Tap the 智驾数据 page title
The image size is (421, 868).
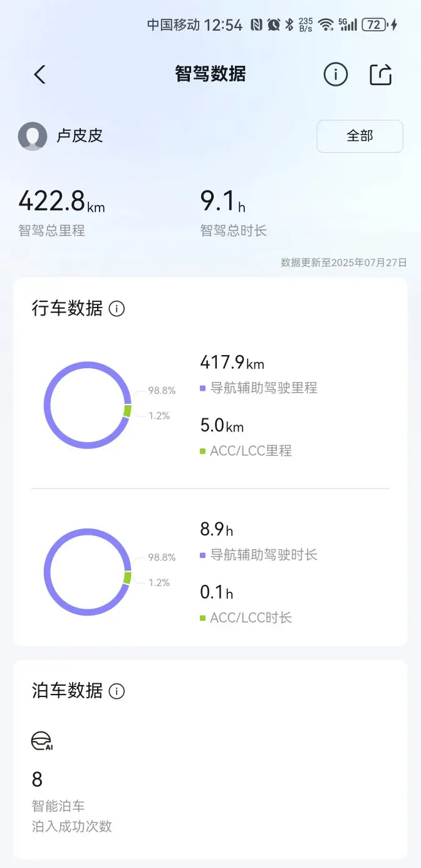210,75
